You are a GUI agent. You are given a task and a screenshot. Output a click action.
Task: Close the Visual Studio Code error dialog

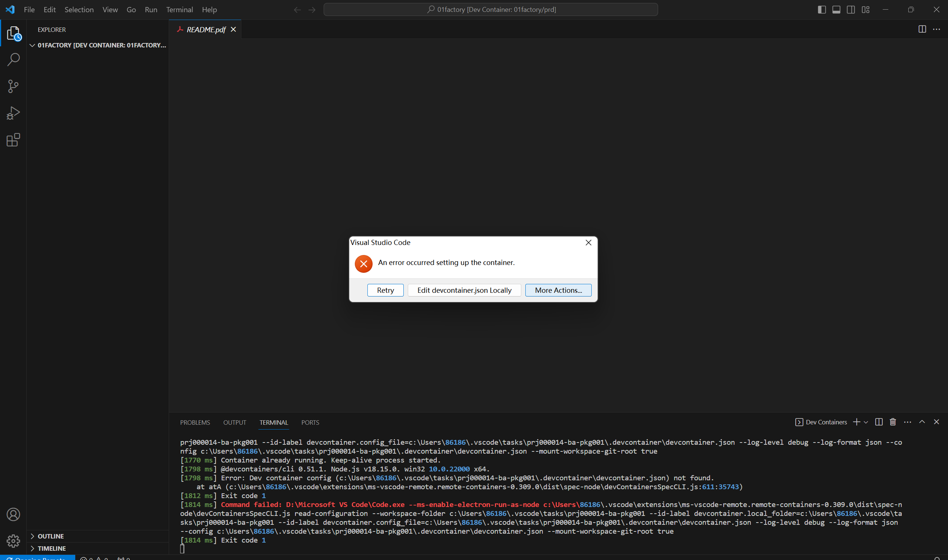(x=588, y=243)
